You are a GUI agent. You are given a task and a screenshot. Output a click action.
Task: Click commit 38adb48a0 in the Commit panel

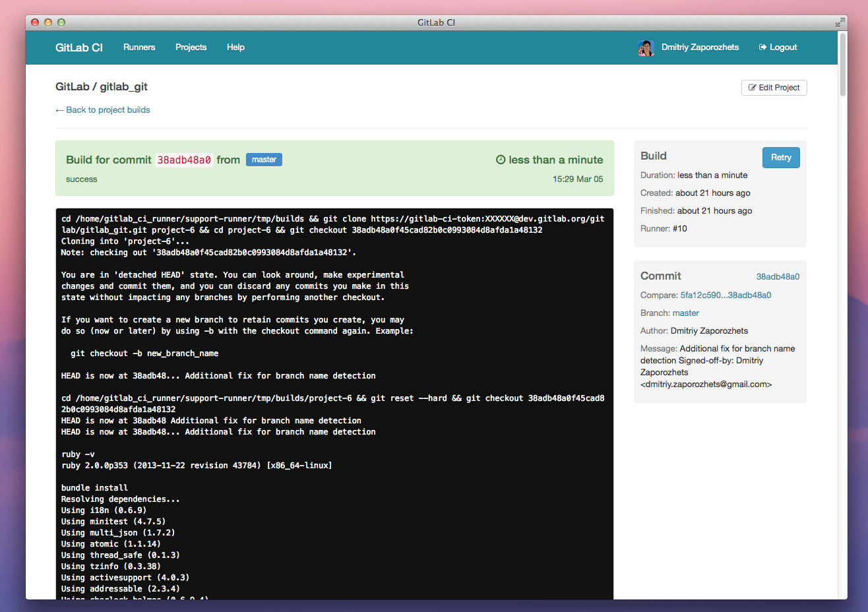coord(778,276)
